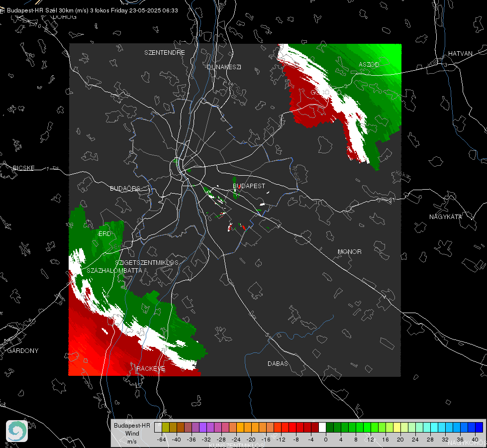This screenshot has height=448, width=487.
Task: Select the darkest blue last swatch in the legend
Action: coord(479,427)
